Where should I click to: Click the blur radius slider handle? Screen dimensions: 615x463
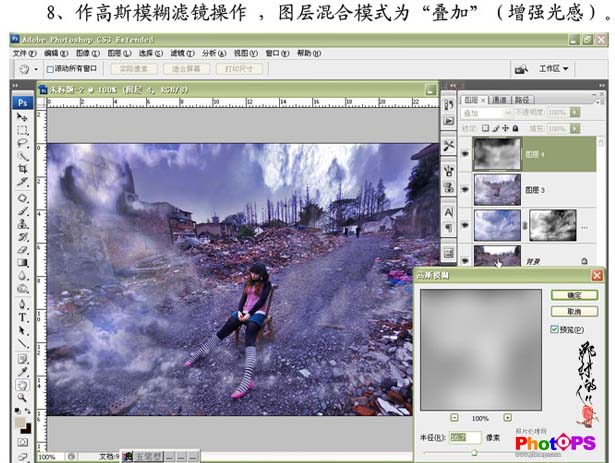coord(474,453)
